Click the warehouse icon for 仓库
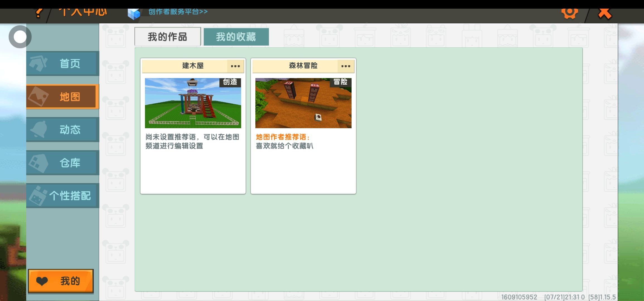644x301 pixels. [39, 163]
